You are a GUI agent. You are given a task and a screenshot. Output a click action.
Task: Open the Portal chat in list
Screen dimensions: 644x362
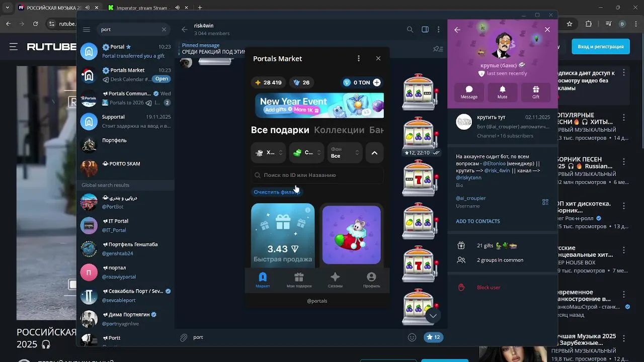pyautogui.click(x=125, y=51)
